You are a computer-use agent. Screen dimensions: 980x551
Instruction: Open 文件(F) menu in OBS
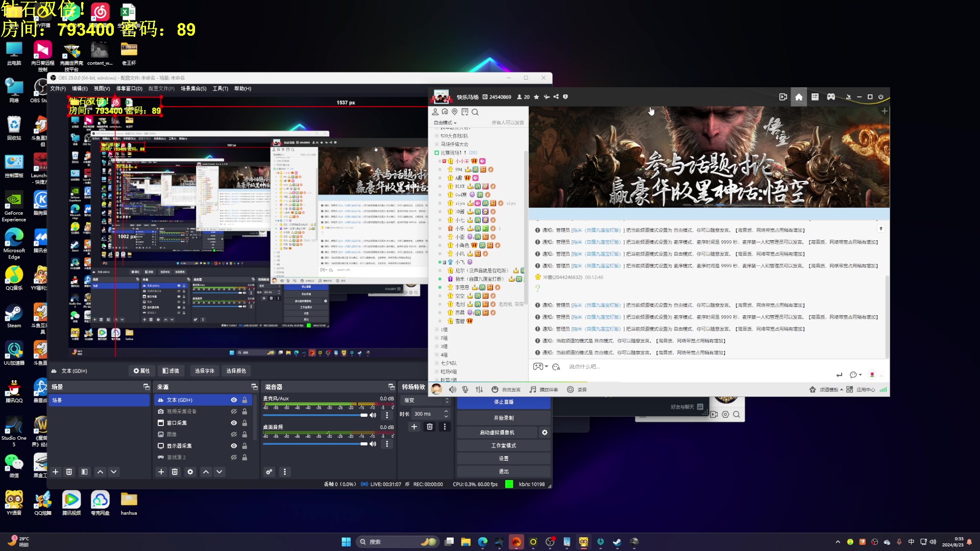point(58,89)
